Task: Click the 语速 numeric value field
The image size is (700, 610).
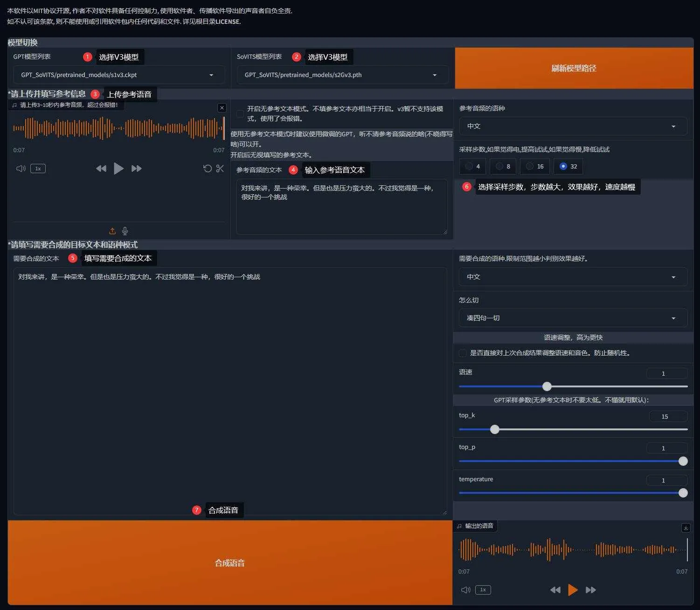Action: click(667, 373)
